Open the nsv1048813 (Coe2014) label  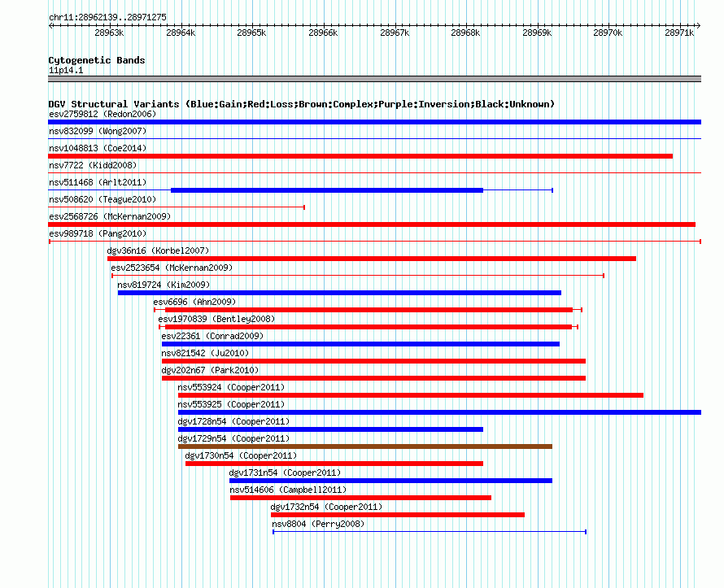coord(98,148)
